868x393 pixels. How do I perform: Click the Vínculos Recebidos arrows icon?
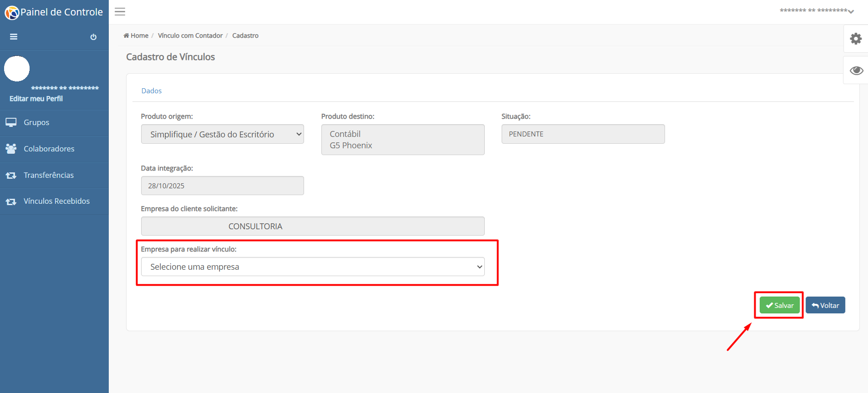(x=11, y=202)
